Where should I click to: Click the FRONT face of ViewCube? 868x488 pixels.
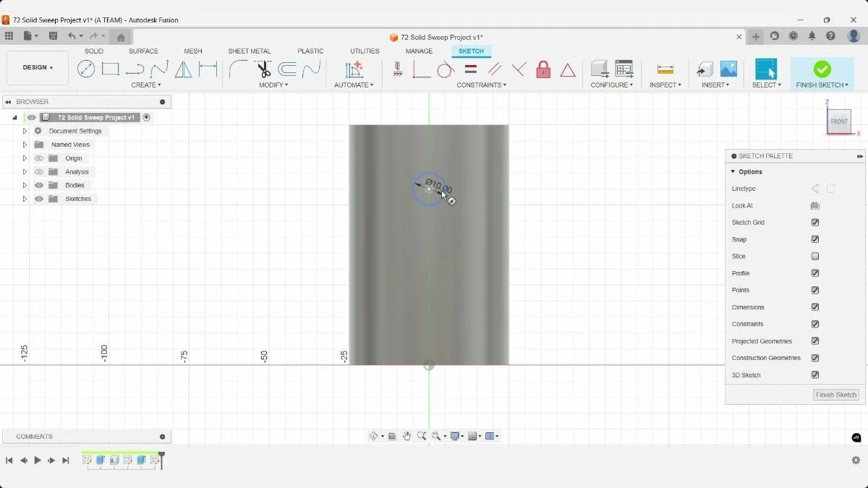[x=839, y=121]
